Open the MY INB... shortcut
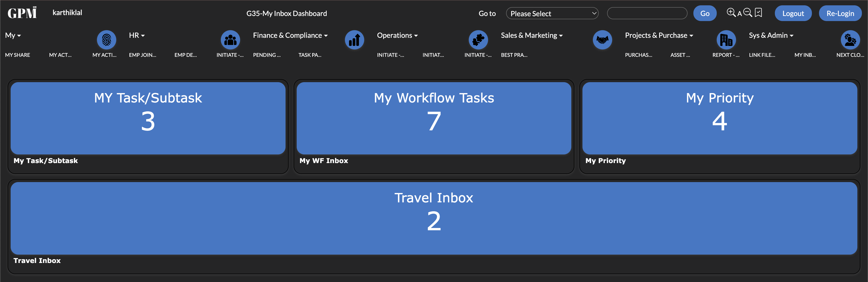 click(x=805, y=55)
